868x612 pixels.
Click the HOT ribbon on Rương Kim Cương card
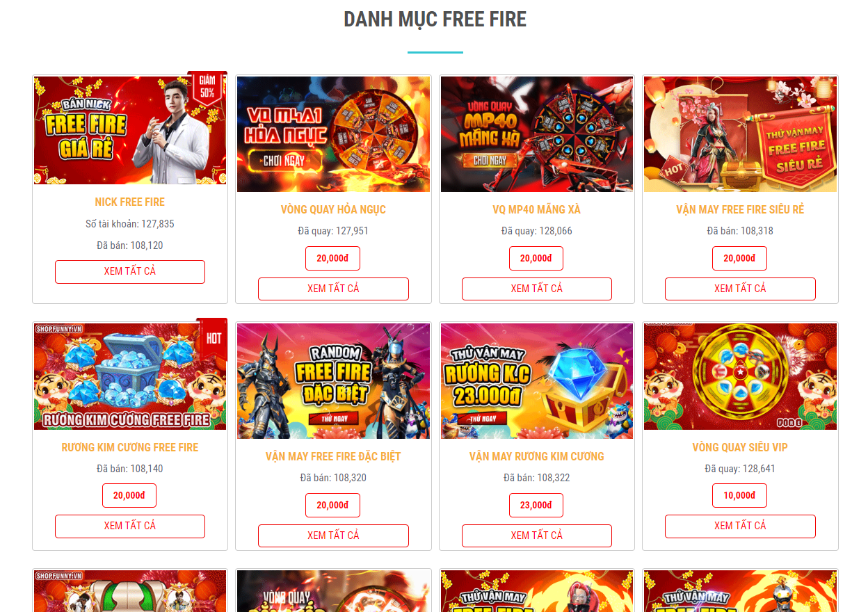tap(213, 339)
